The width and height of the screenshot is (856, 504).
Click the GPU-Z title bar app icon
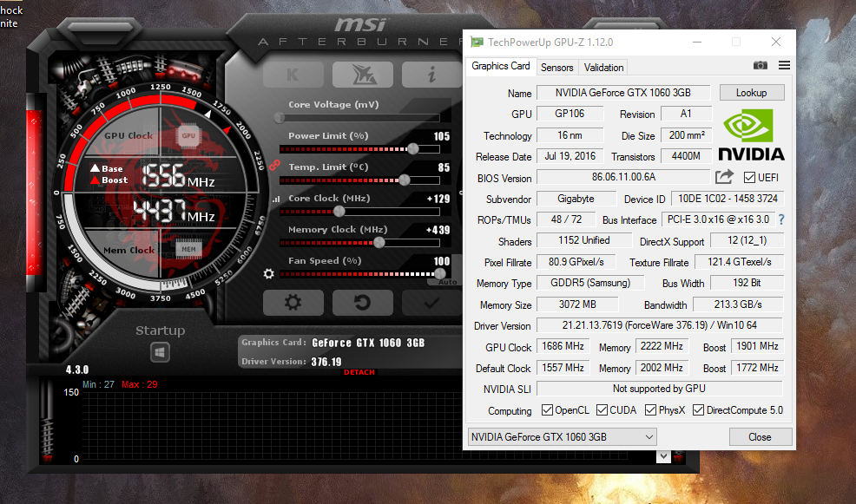point(477,42)
